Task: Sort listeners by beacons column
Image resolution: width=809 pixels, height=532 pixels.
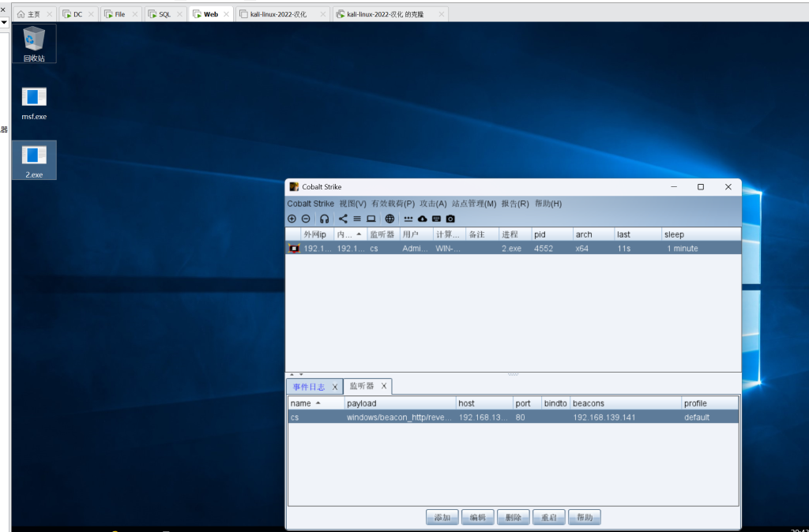Action: (x=626, y=403)
